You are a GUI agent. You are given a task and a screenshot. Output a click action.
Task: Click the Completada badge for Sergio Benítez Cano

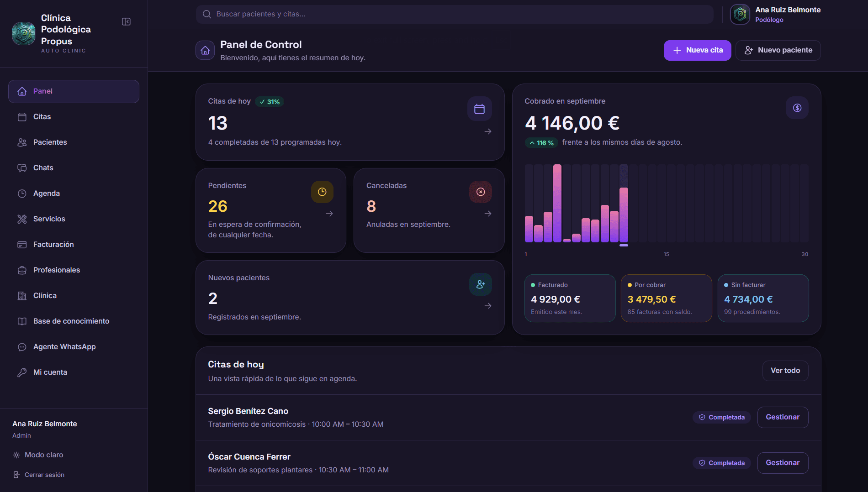pos(722,417)
